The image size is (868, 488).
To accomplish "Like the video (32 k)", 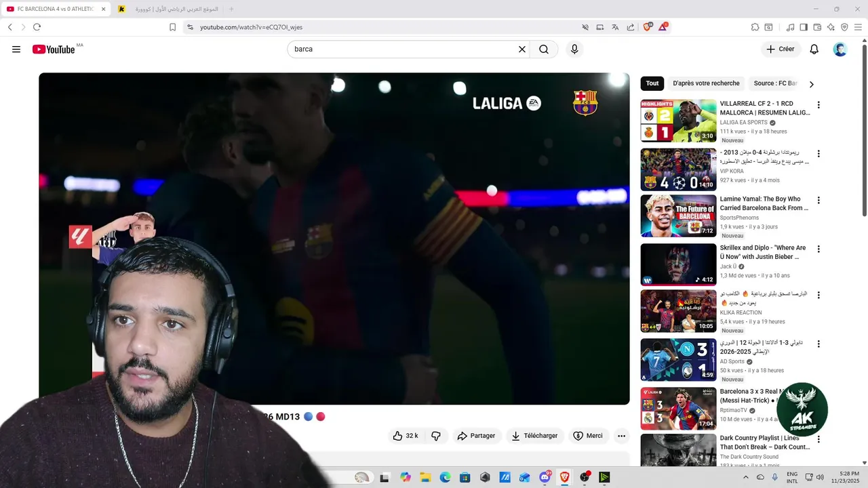I will [x=406, y=436].
